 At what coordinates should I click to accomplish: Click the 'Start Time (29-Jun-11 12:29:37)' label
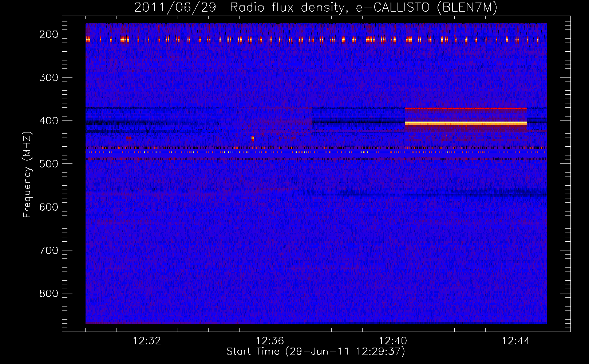316,352
